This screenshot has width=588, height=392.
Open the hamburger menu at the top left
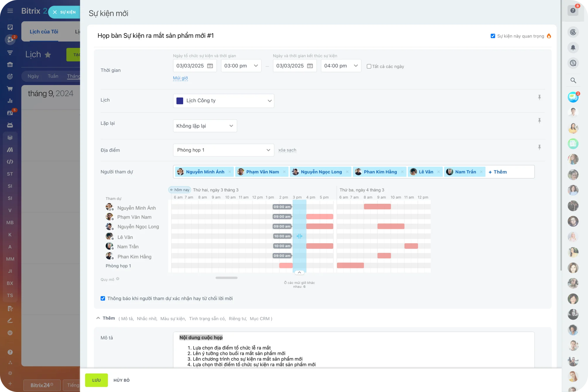tap(10, 11)
